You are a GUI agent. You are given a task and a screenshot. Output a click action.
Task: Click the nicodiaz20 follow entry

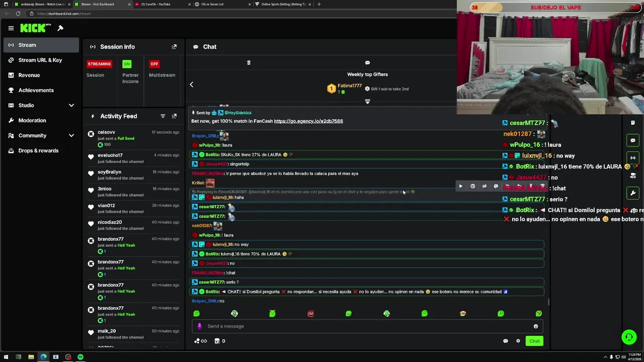133,225
